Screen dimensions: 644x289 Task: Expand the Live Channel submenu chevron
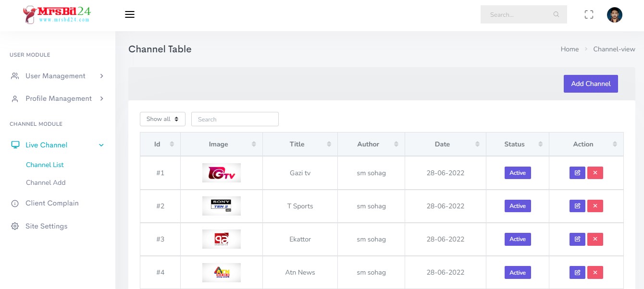coord(101,144)
